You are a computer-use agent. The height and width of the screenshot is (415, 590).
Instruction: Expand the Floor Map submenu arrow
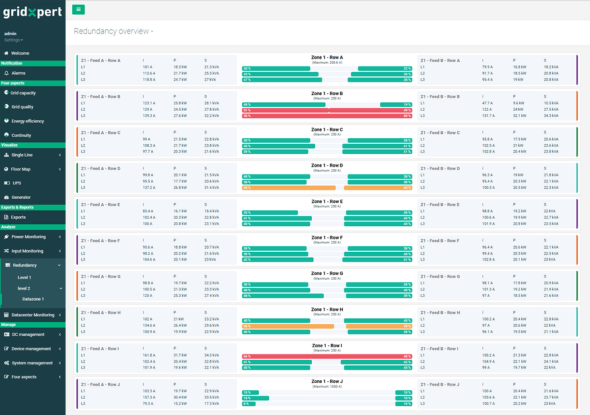click(60, 169)
